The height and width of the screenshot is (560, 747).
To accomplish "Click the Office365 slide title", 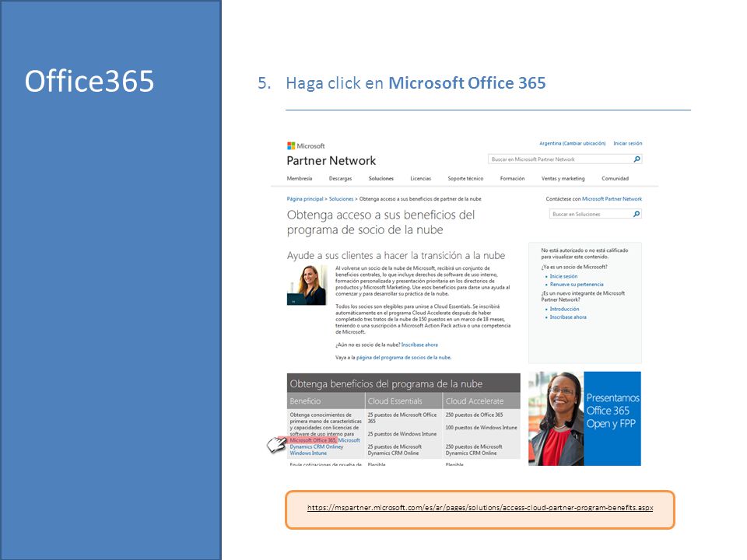I will point(89,81).
